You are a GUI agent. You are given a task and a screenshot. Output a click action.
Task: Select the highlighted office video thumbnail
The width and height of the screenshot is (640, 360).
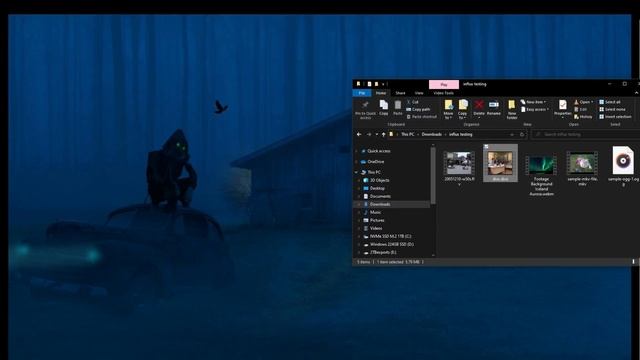500,163
